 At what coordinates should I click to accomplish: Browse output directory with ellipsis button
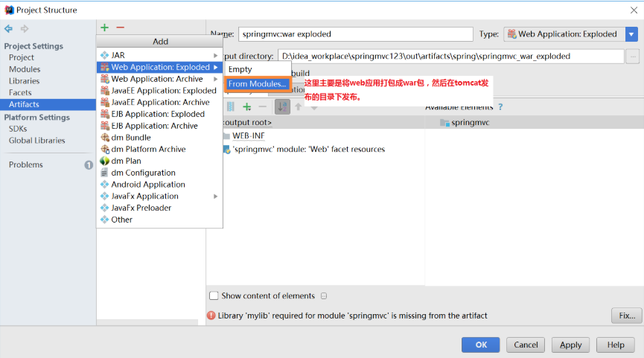(633, 57)
